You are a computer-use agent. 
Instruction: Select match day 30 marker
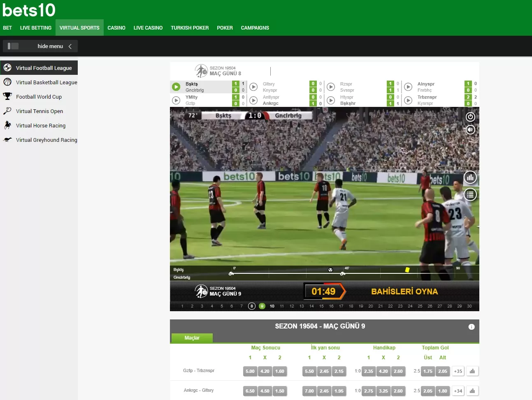coord(469,306)
